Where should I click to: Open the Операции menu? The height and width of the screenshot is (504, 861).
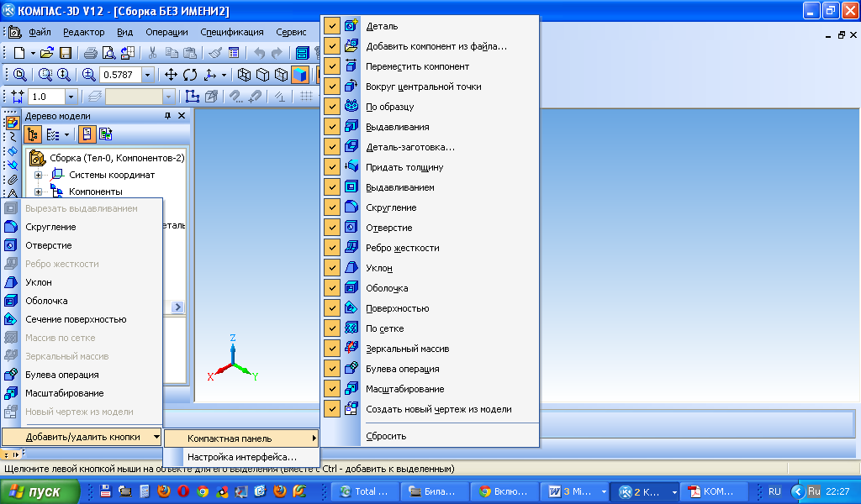click(x=166, y=32)
